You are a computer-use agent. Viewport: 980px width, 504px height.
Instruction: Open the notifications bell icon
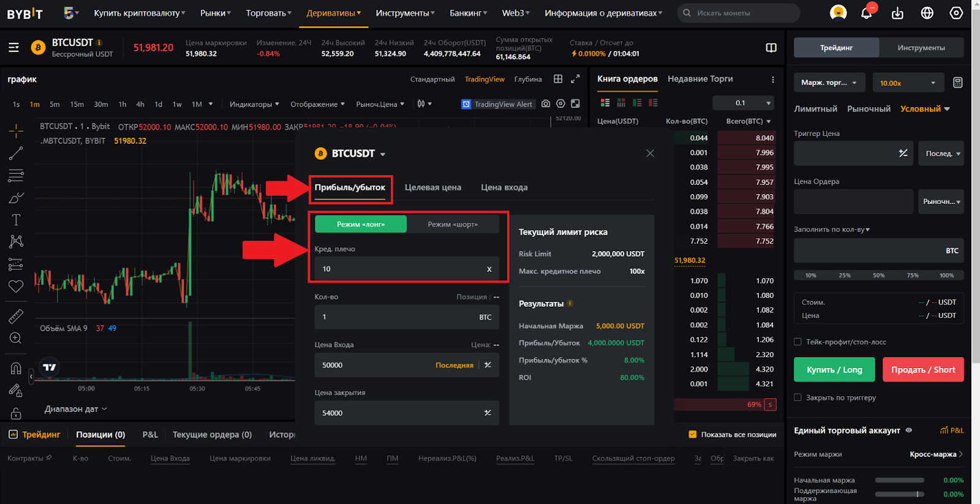pyautogui.click(x=866, y=13)
